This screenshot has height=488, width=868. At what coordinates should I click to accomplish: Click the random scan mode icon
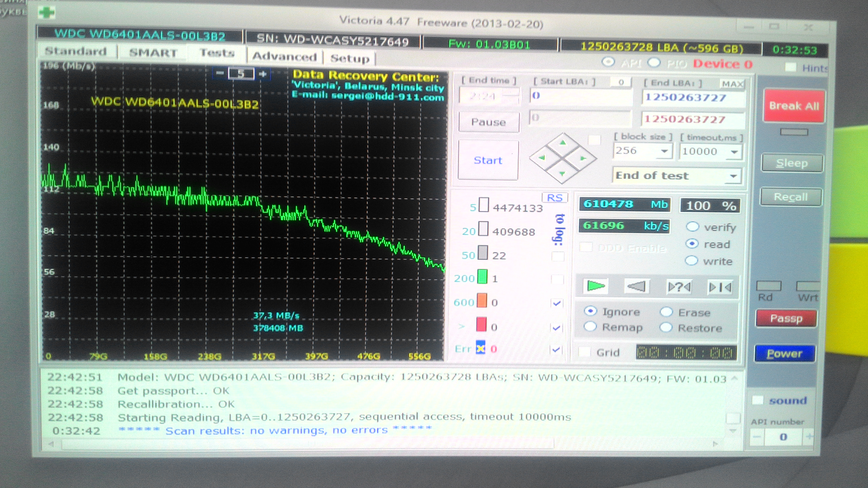(679, 287)
